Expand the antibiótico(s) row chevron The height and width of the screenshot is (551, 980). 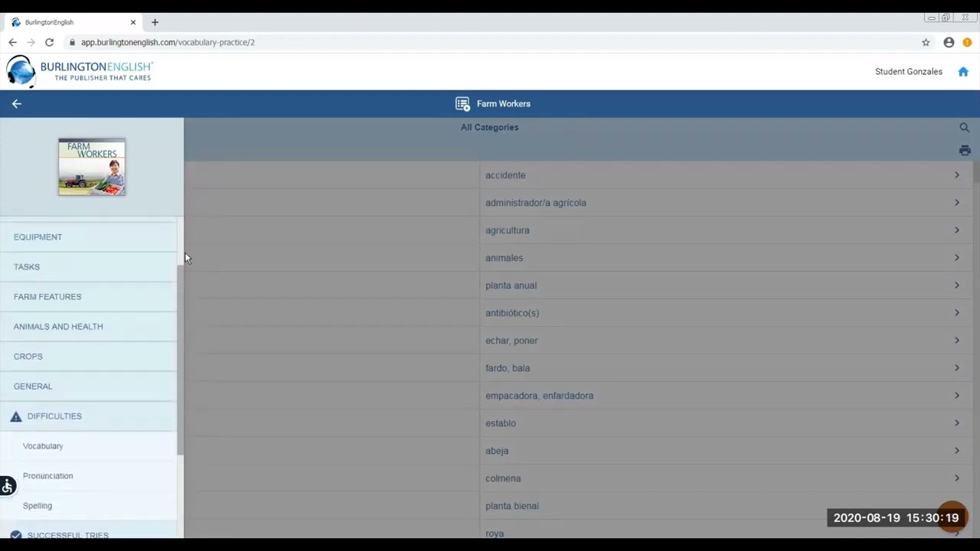click(x=956, y=313)
